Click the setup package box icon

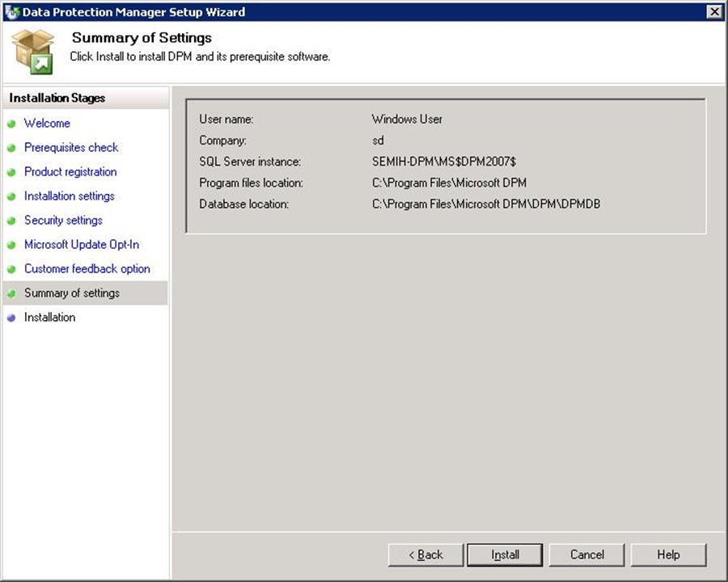tap(32, 51)
